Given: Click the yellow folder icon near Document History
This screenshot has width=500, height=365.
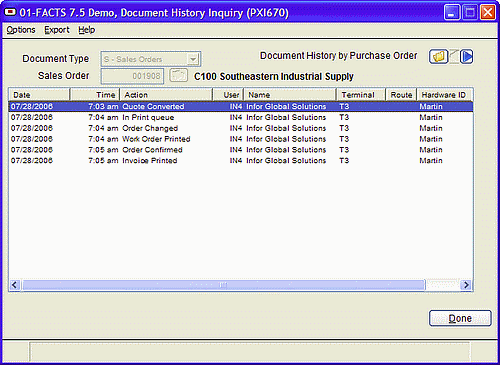Looking at the screenshot, I should (x=438, y=56).
